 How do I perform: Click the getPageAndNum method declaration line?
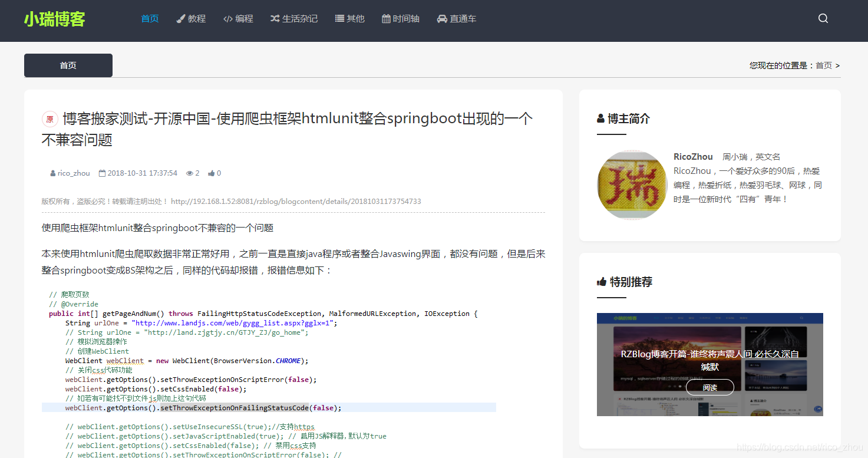pos(263,314)
